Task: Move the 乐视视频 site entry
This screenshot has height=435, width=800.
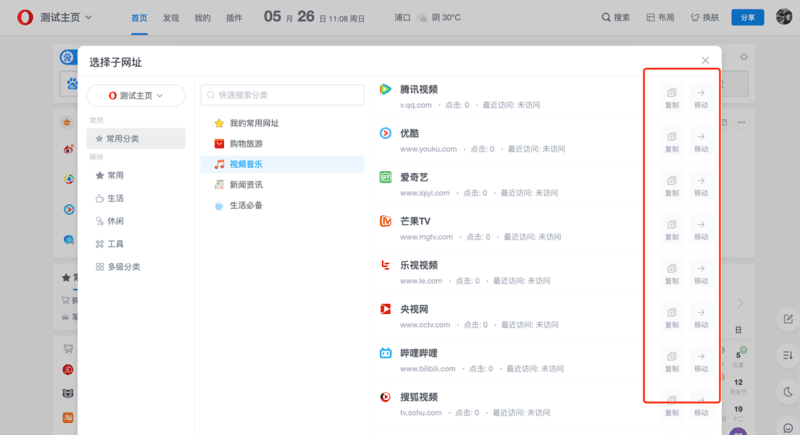Action: [701, 273]
